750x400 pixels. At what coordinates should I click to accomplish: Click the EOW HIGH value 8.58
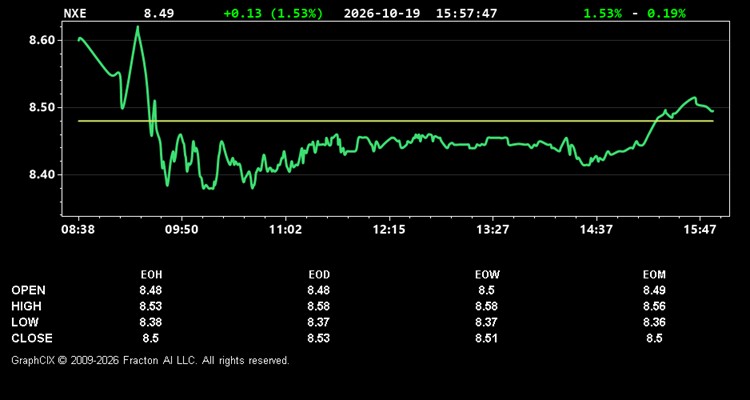487,306
